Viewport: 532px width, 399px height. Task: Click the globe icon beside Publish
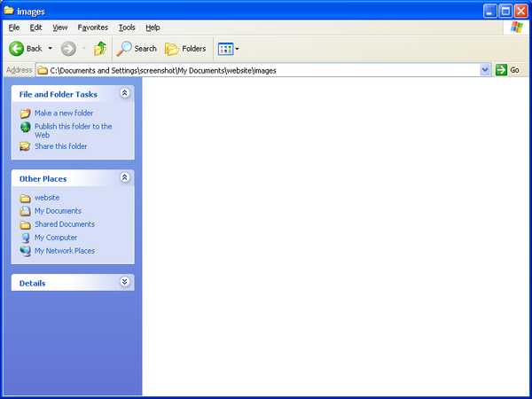25,127
